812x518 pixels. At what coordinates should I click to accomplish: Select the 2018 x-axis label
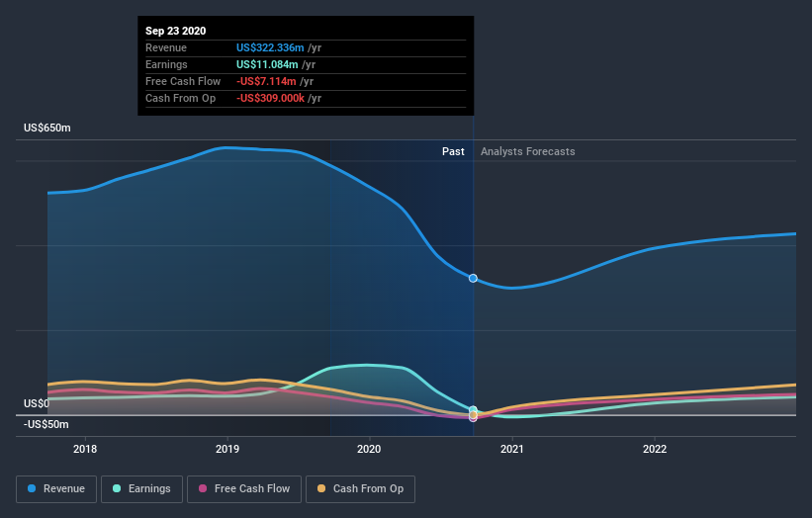pos(85,449)
